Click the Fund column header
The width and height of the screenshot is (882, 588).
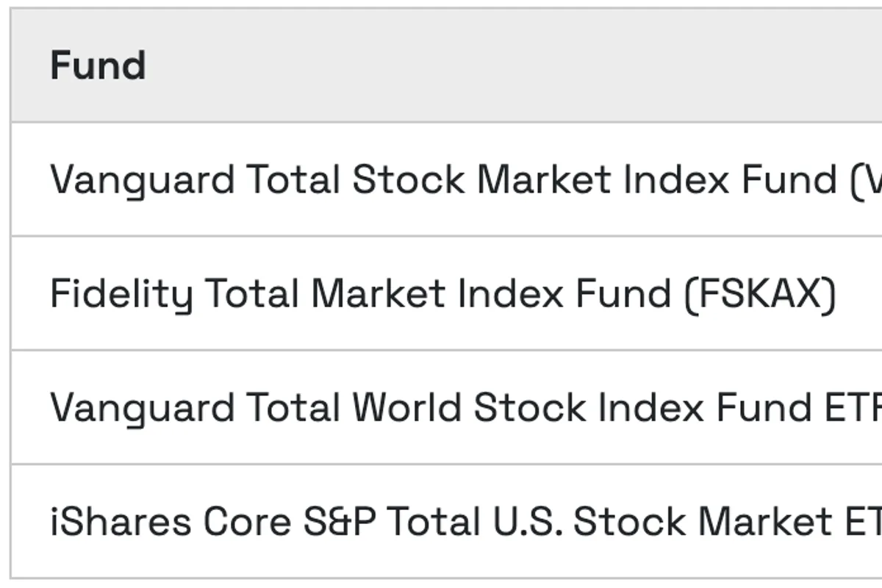click(x=98, y=65)
